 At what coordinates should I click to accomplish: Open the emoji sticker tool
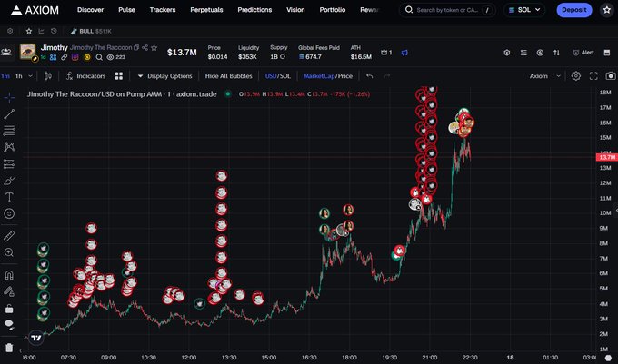coord(9,213)
